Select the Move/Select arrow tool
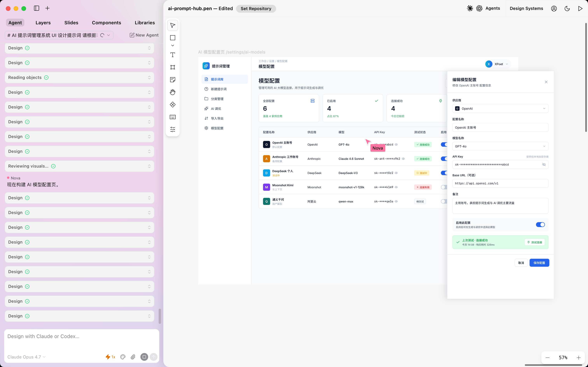Screen dimensions: 588x367 click(173, 25)
